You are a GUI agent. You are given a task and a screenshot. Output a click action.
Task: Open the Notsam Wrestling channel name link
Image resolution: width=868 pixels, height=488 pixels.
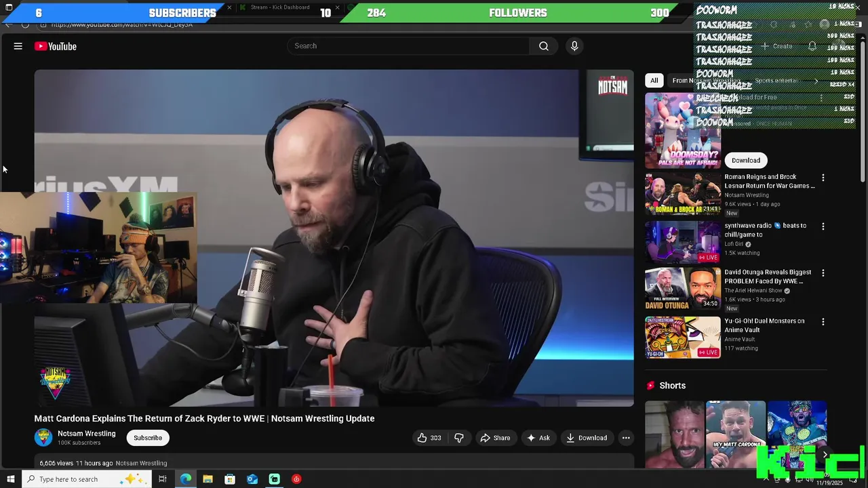87,434
